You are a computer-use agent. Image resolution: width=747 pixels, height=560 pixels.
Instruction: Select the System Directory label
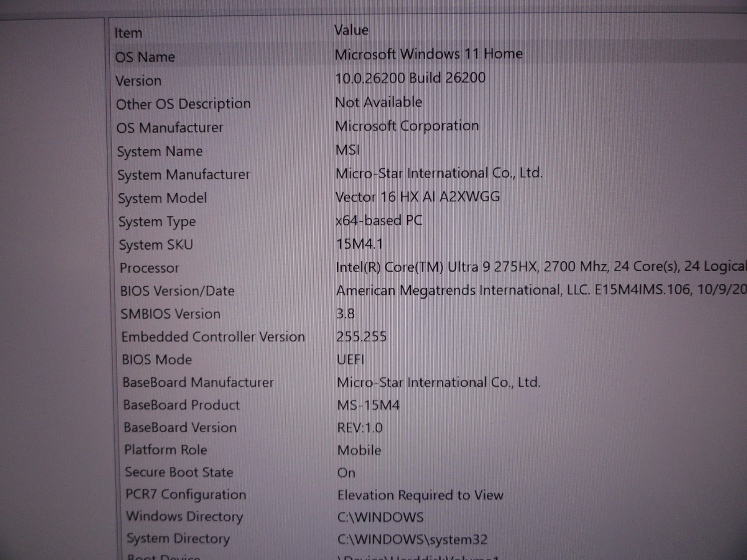tap(178, 539)
